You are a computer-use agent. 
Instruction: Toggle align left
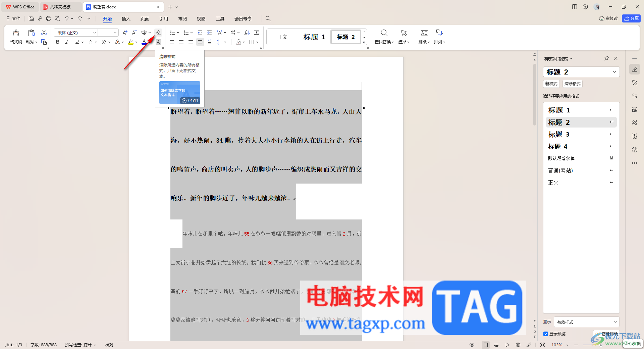click(x=172, y=42)
